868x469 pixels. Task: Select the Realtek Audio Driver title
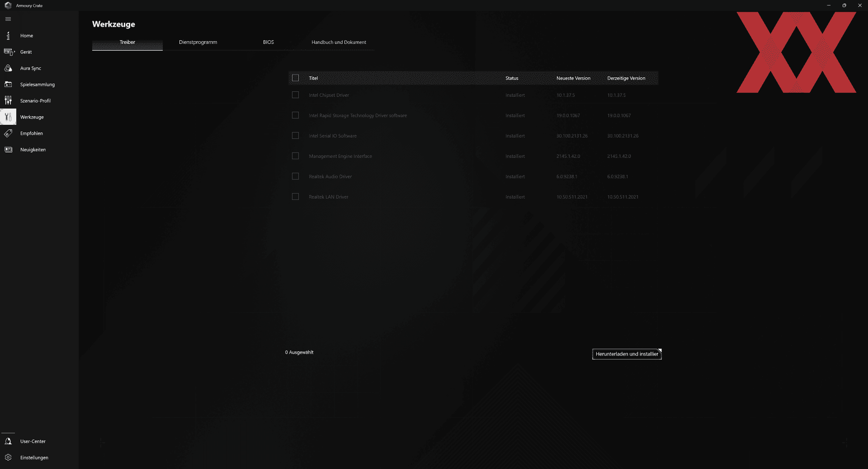click(330, 177)
